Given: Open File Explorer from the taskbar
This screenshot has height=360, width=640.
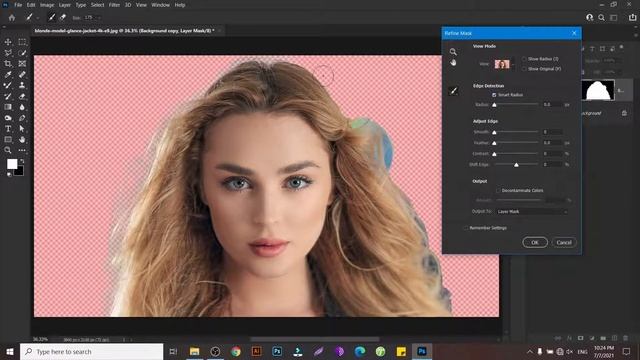Looking at the screenshot, I should (194, 351).
